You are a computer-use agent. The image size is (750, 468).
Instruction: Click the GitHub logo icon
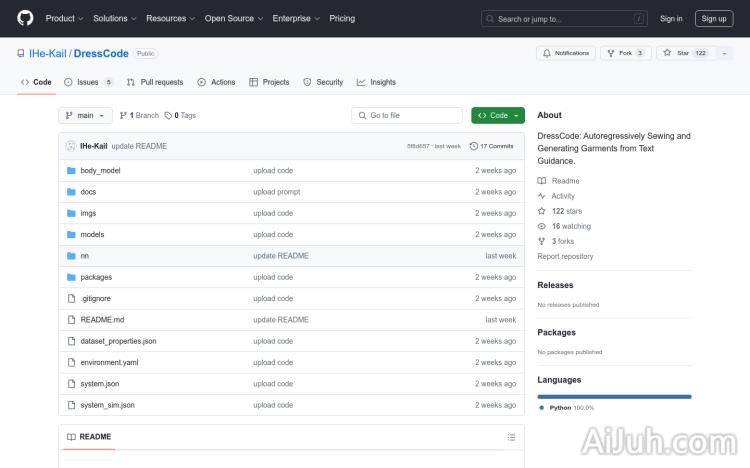click(x=25, y=18)
